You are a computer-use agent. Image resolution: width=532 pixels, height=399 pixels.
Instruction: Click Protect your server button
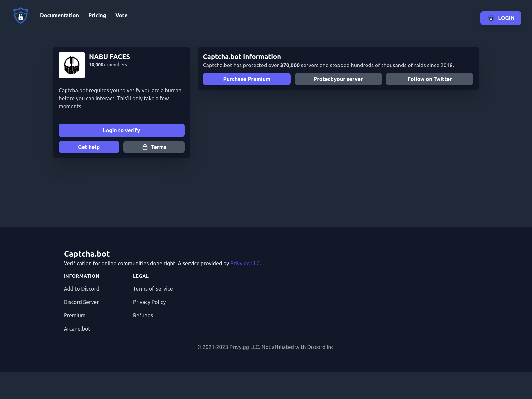338,79
